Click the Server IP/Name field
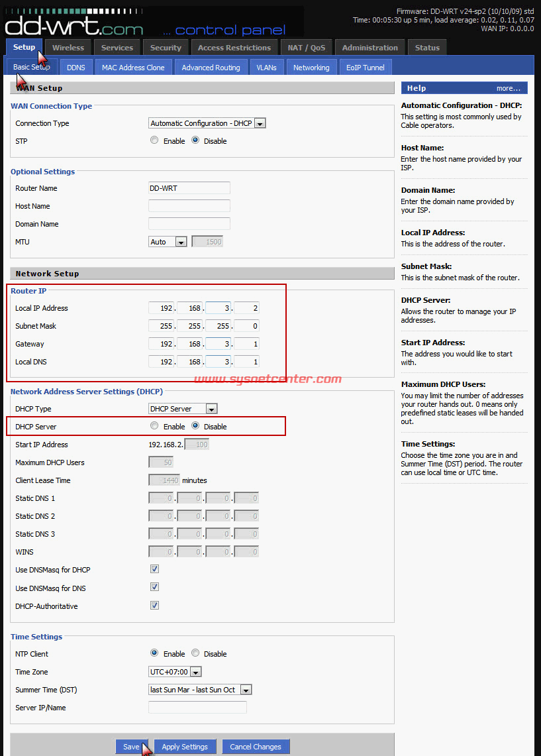The width and height of the screenshot is (541, 756). coord(197,708)
